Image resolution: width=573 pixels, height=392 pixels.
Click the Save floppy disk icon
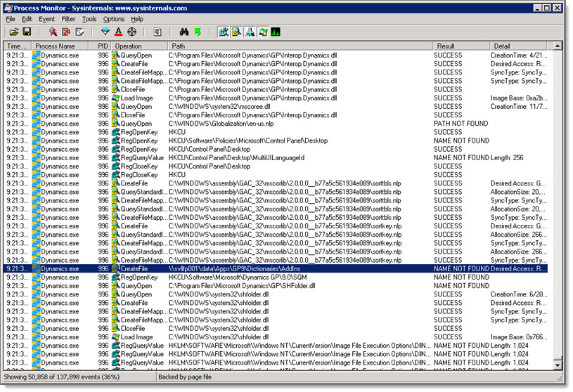(27, 32)
